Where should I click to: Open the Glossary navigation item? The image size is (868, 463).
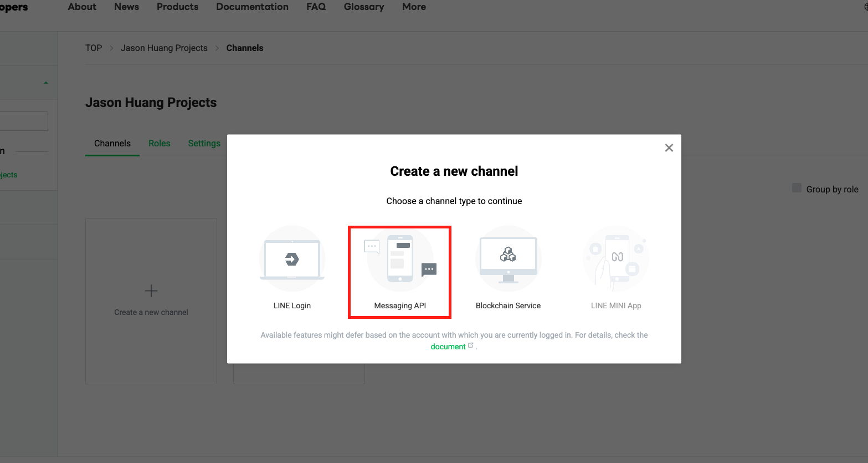coord(364,7)
